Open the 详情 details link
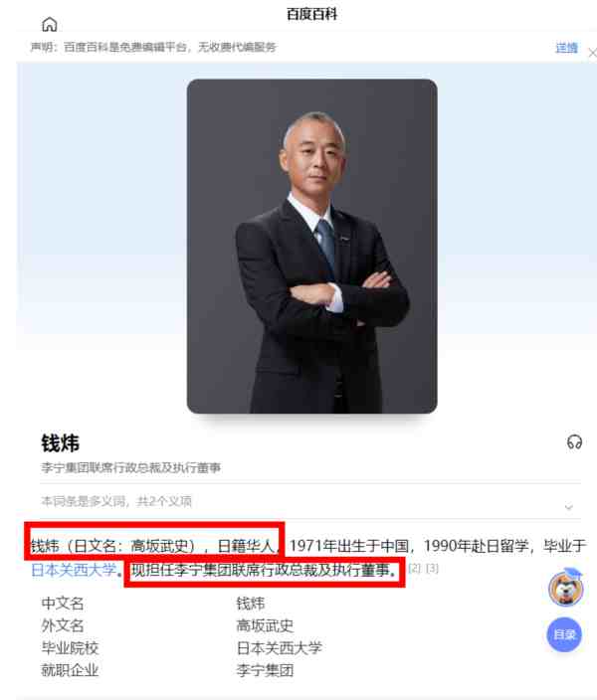The height and width of the screenshot is (700, 597). (566, 48)
